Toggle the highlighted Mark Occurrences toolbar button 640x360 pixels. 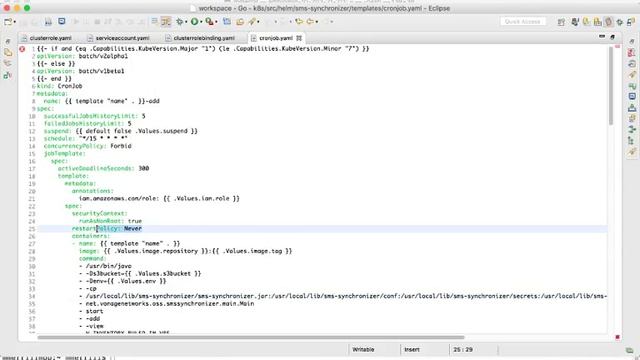click(166, 22)
